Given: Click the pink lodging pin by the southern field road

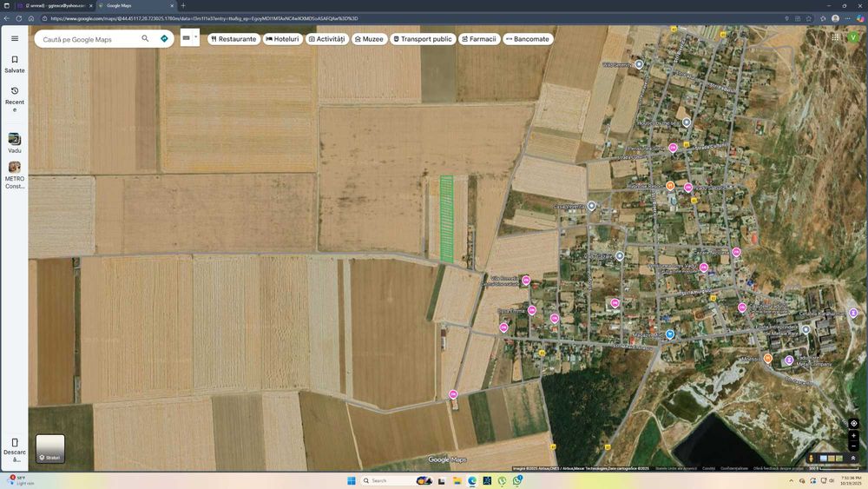Looking at the screenshot, I should pyautogui.click(x=453, y=394).
